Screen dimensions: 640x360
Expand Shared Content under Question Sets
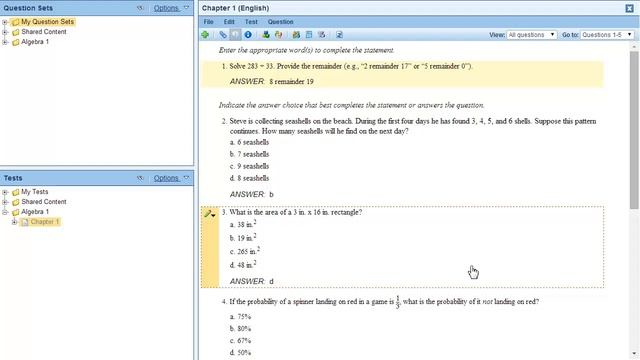pyautogui.click(x=5, y=32)
